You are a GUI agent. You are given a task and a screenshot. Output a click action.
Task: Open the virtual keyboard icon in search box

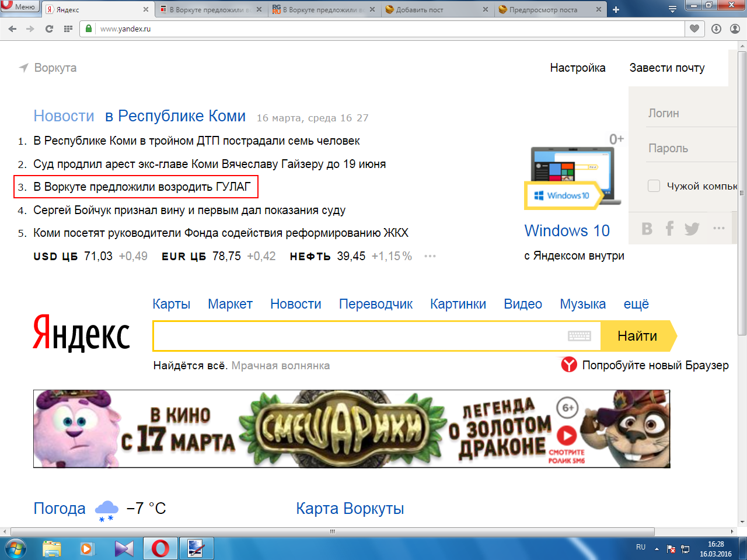[x=579, y=336]
